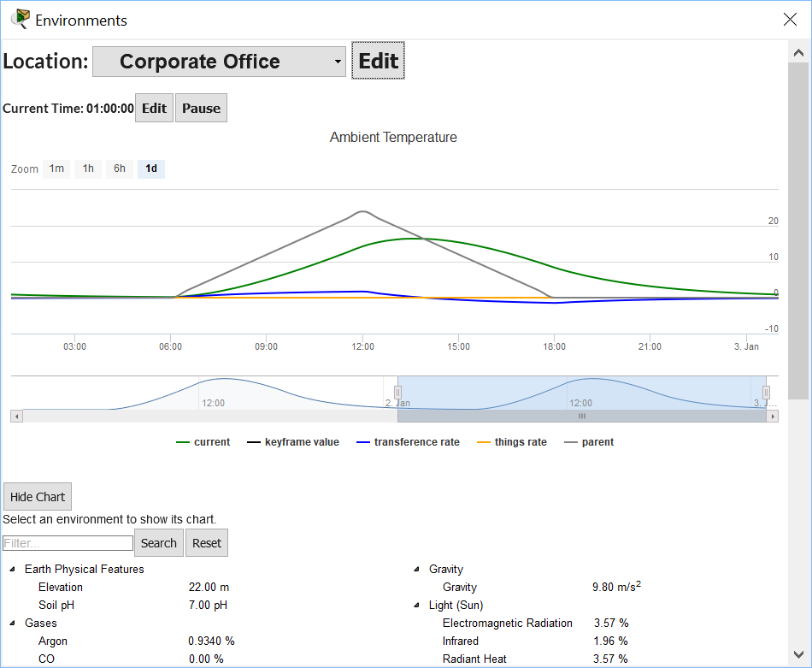This screenshot has height=668, width=812.
Task: Open the Location dropdown for Corporate Office
Action: tap(219, 62)
